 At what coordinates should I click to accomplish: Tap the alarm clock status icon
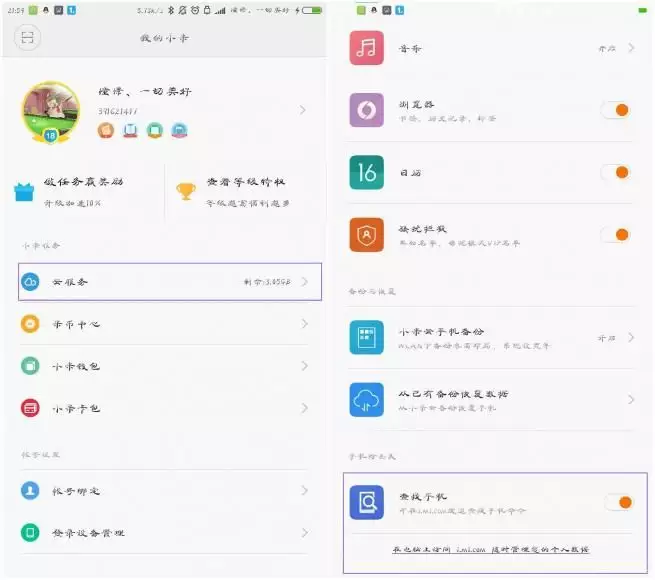click(x=195, y=10)
